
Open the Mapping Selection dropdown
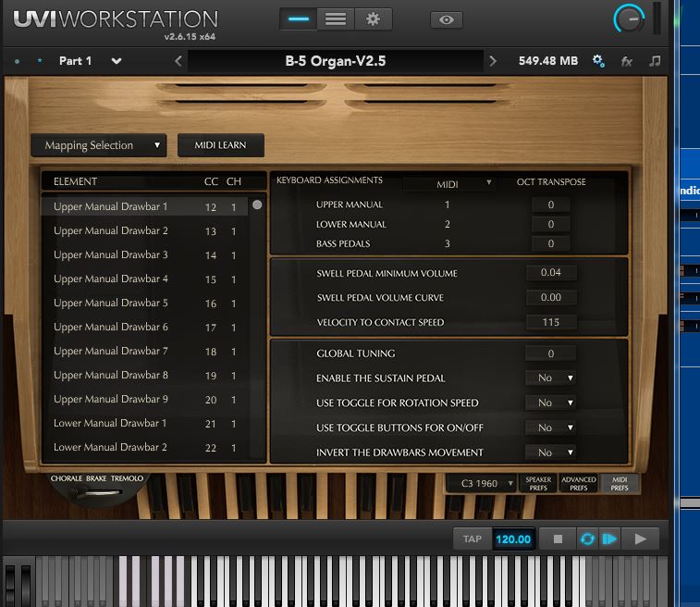coord(99,145)
